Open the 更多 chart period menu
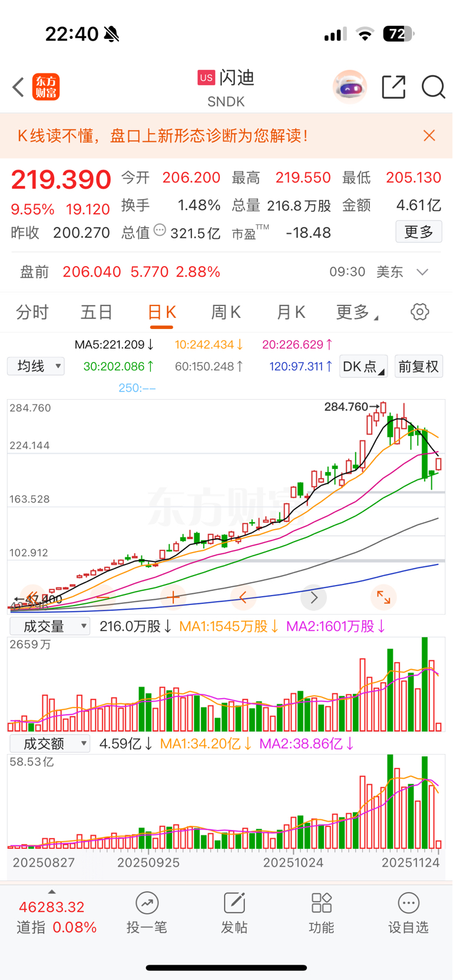 pyautogui.click(x=357, y=312)
